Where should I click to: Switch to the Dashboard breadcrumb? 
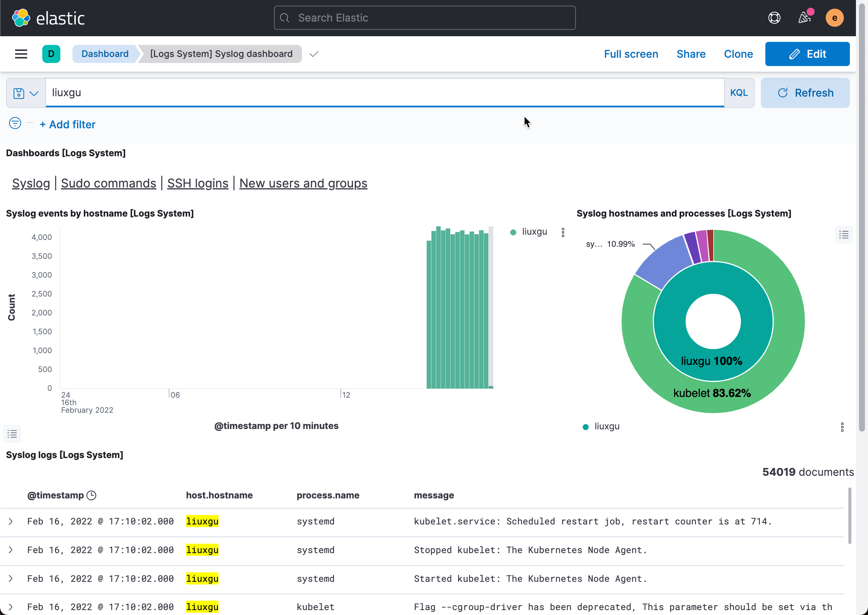pyautogui.click(x=105, y=54)
